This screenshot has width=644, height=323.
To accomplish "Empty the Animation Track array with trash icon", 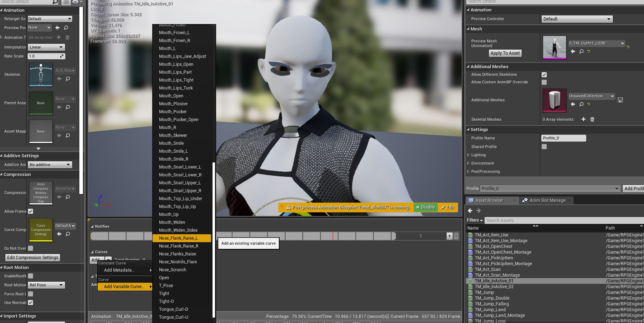I will pyautogui.click(x=67, y=37).
